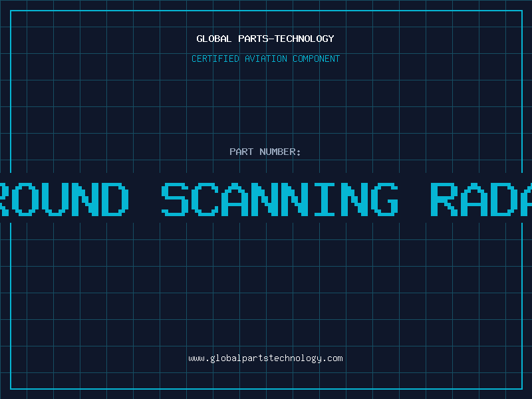The height and width of the screenshot is (399, 532).
Task: Click the bottom-right corner of the cyan border
Action: pos(521,388)
